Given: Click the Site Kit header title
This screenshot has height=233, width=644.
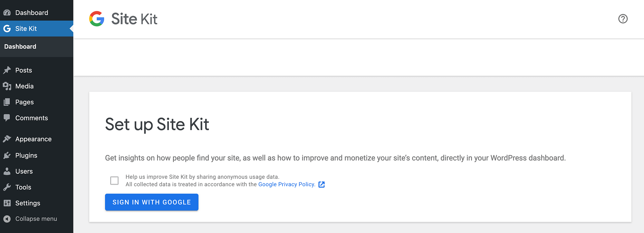Looking at the screenshot, I should 134,19.
